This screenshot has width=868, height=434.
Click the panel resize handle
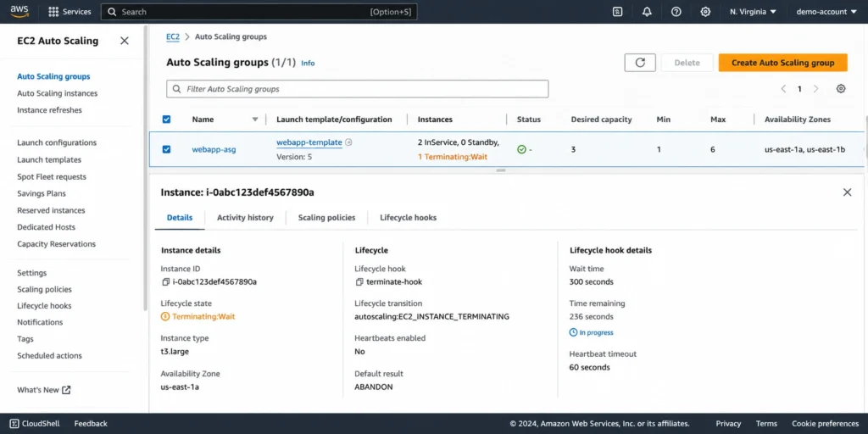(x=501, y=170)
